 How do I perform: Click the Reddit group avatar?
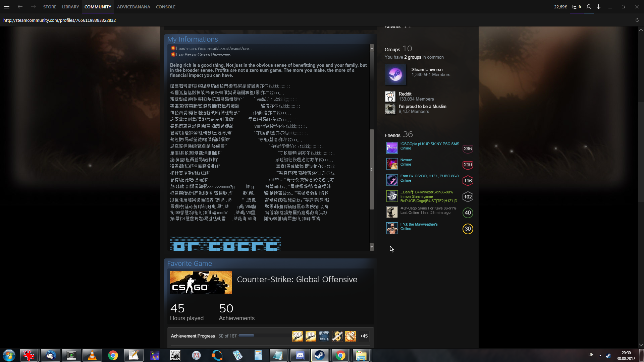tap(390, 97)
